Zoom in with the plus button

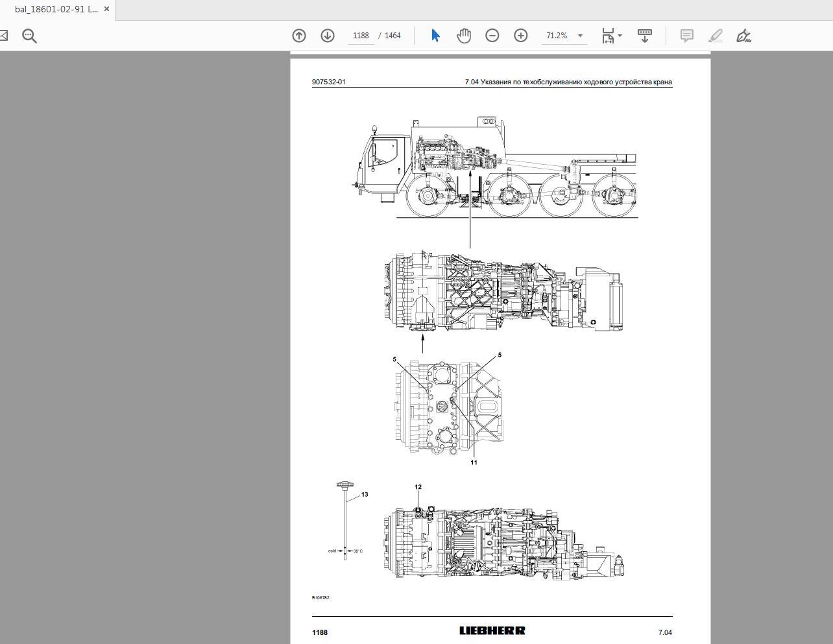click(521, 36)
